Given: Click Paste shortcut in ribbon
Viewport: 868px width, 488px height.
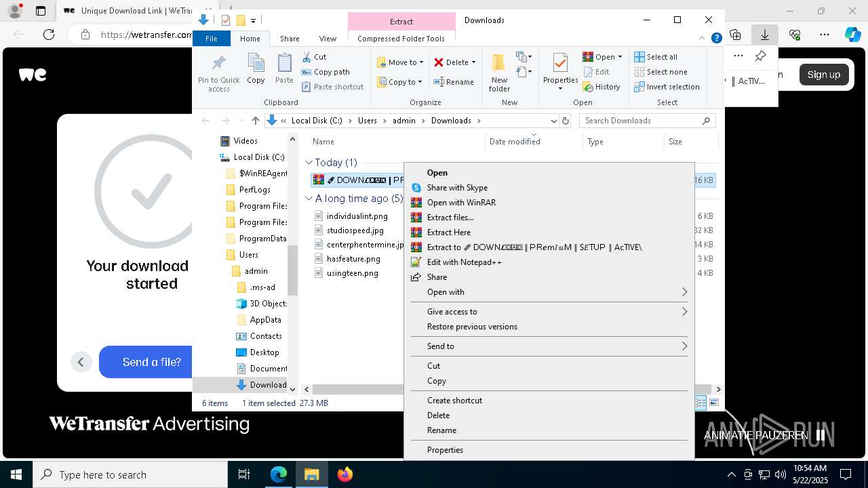Looking at the screenshot, I should [332, 87].
